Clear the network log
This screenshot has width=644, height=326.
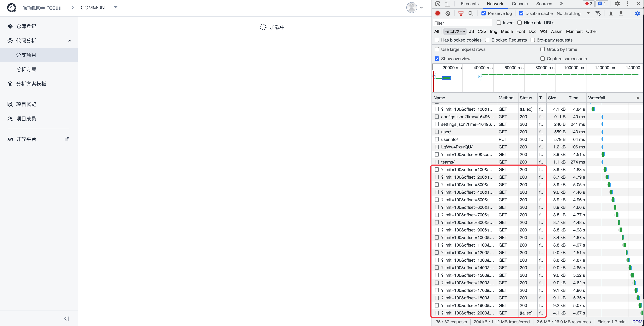pyautogui.click(x=448, y=13)
